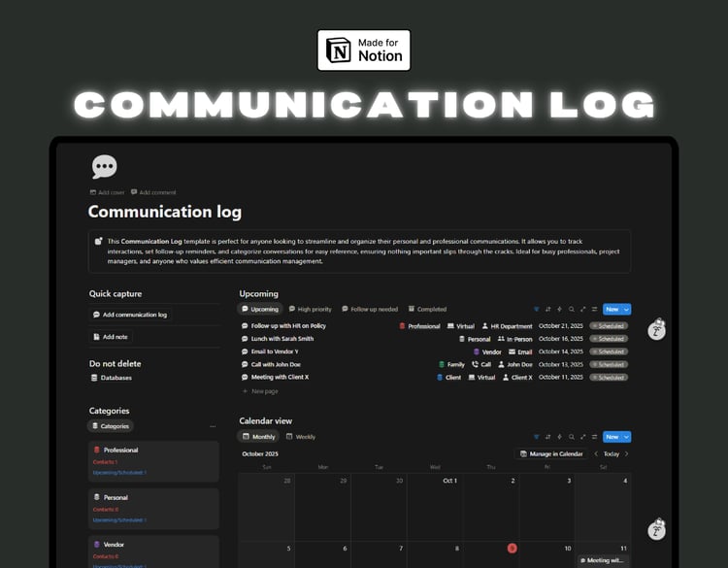Click the Family tag in John Doe row
Screen dimensions: 728x568
(x=451, y=364)
